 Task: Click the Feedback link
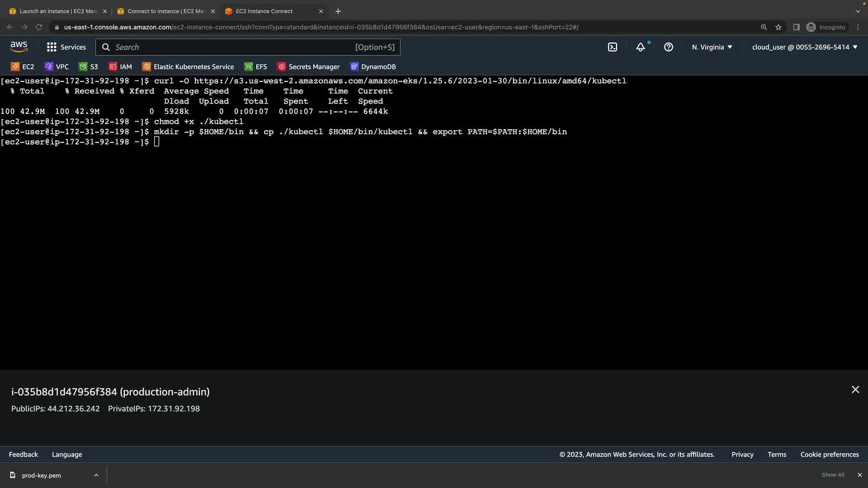click(x=24, y=455)
